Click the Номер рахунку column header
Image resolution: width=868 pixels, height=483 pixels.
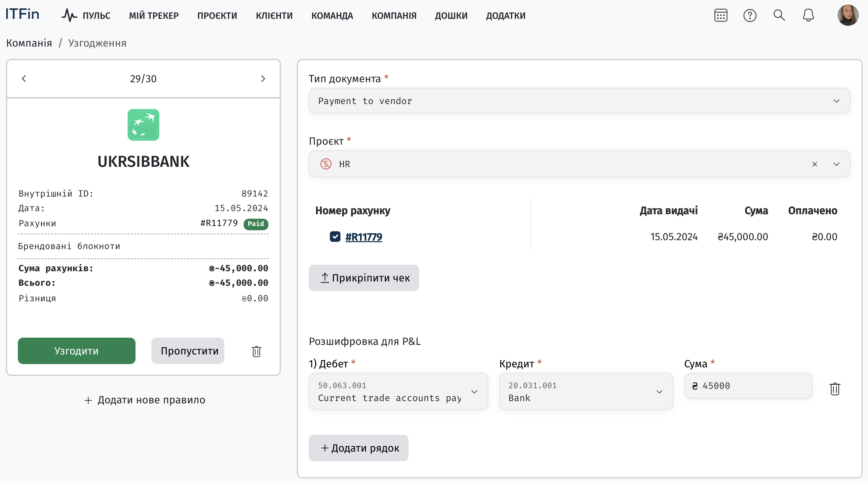click(353, 211)
